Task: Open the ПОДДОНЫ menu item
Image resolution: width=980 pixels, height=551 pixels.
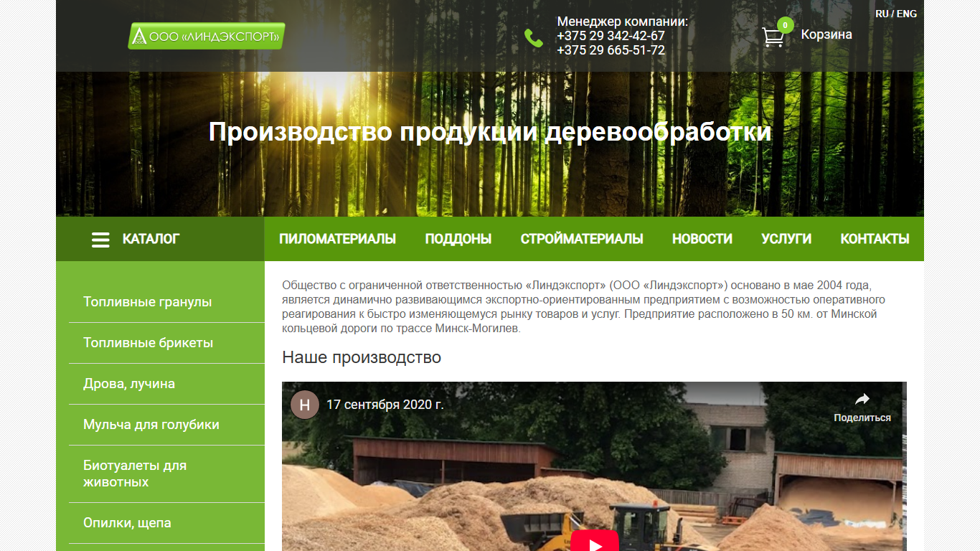Action: 458,239
